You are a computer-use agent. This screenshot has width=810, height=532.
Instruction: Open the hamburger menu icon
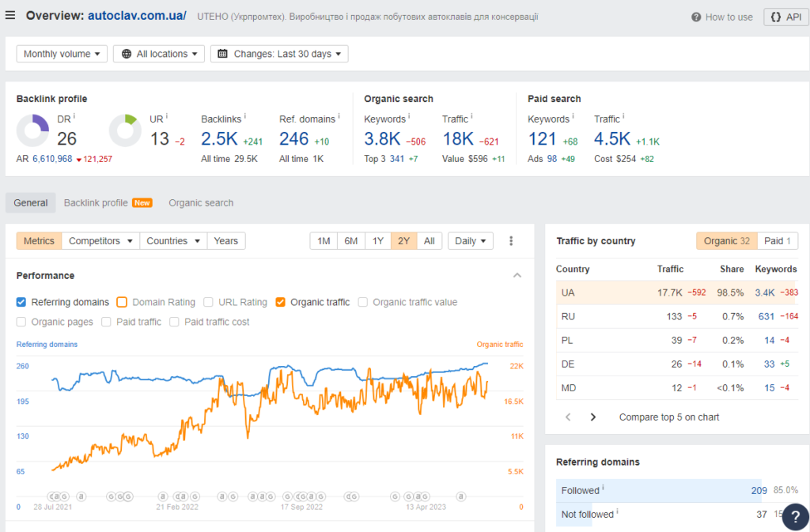[9, 16]
